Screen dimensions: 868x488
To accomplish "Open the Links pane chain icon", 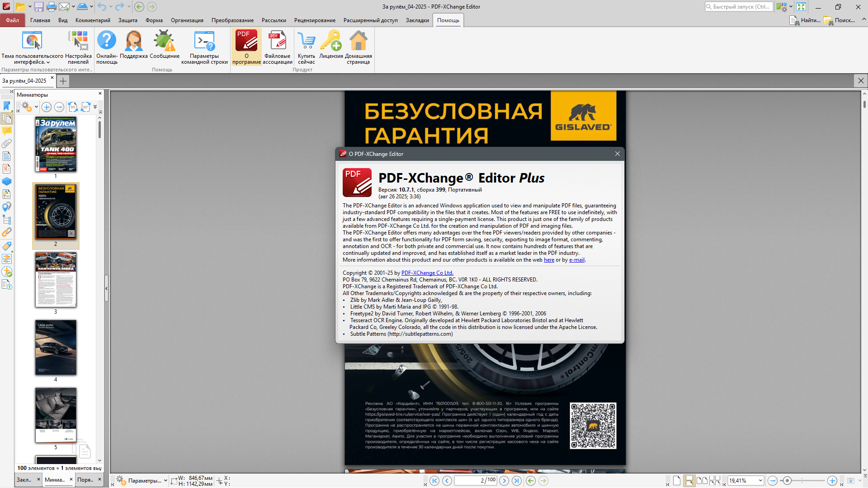I will 7,232.
